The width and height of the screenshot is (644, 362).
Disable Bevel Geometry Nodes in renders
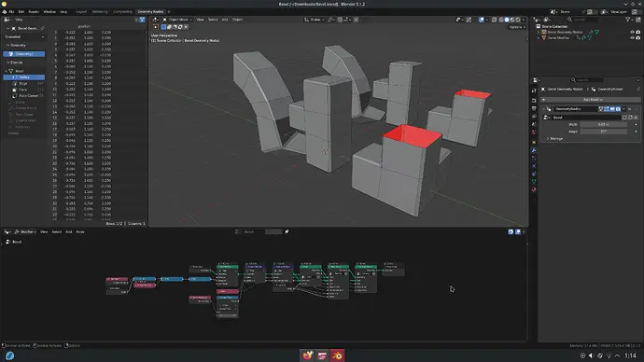click(x=637, y=32)
